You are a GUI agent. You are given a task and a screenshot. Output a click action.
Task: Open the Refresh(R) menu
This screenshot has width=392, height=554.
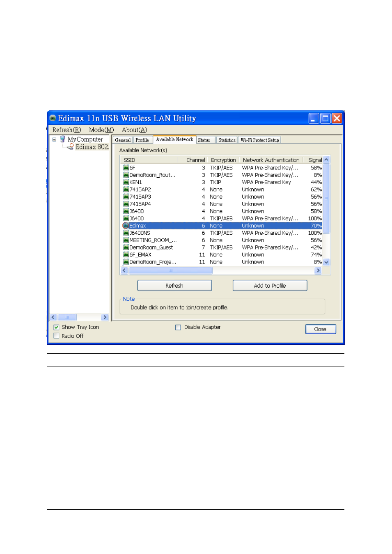(66, 130)
